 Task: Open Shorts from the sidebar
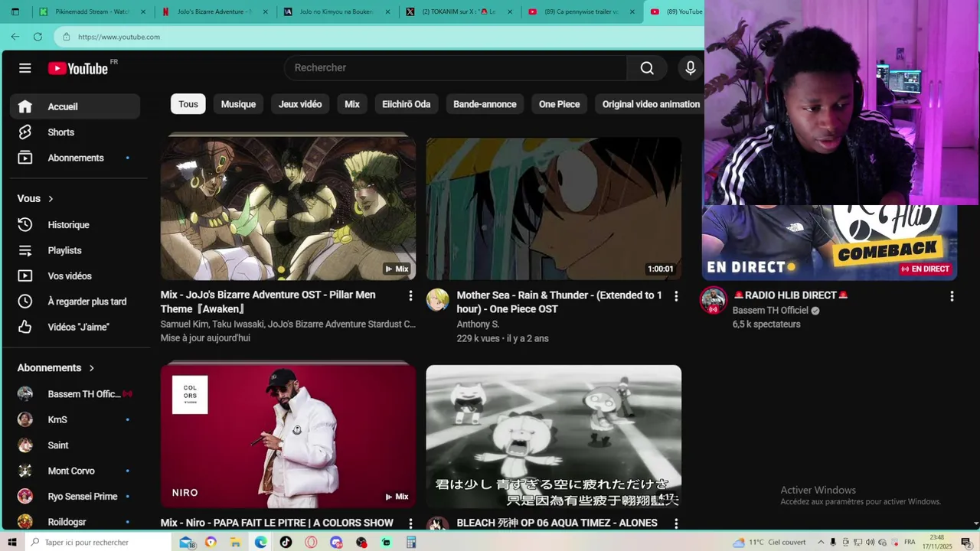[75, 132]
